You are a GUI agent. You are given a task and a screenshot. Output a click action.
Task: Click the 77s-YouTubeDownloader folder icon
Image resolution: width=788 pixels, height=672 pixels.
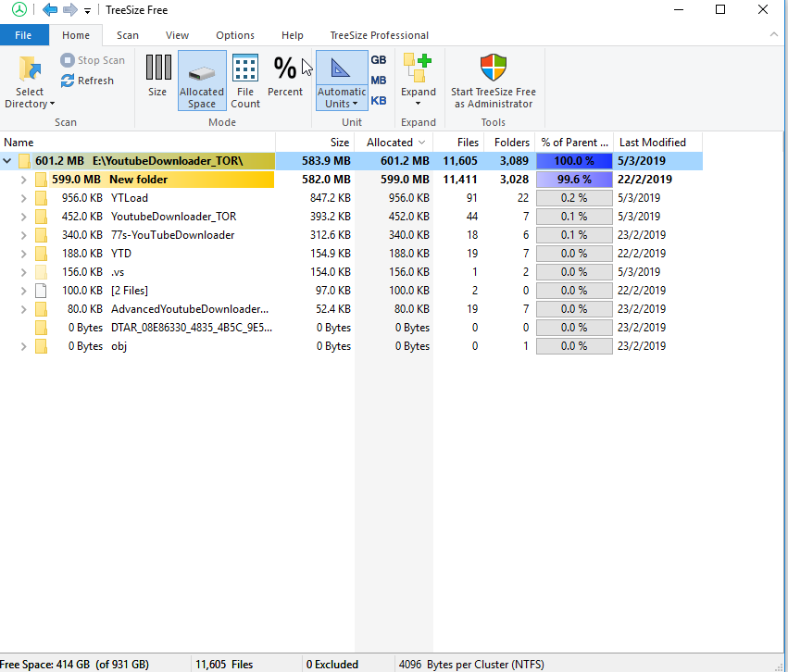[x=41, y=235]
